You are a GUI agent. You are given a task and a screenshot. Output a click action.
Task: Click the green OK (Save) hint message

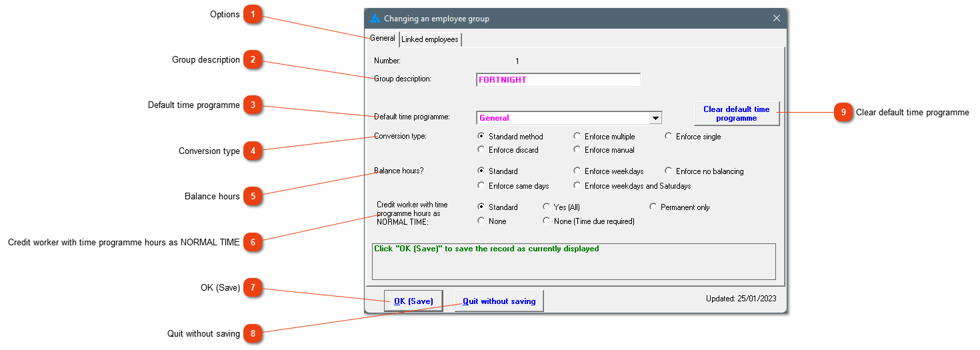[487, 249]
